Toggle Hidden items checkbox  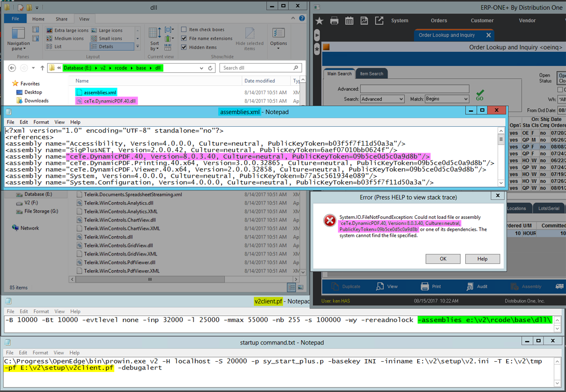pos(184,47)
